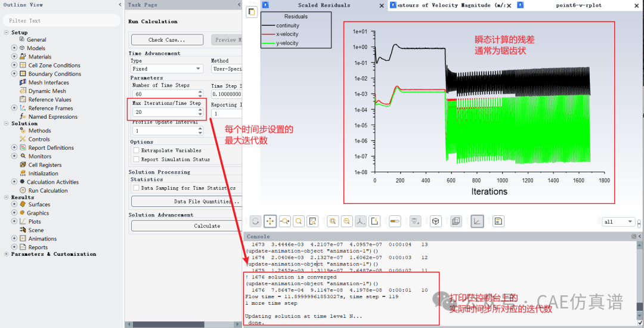The height and width of the screenshot is (328, 644).
Task: Click the rotate view icon
Action: click(x=256, y=221)
